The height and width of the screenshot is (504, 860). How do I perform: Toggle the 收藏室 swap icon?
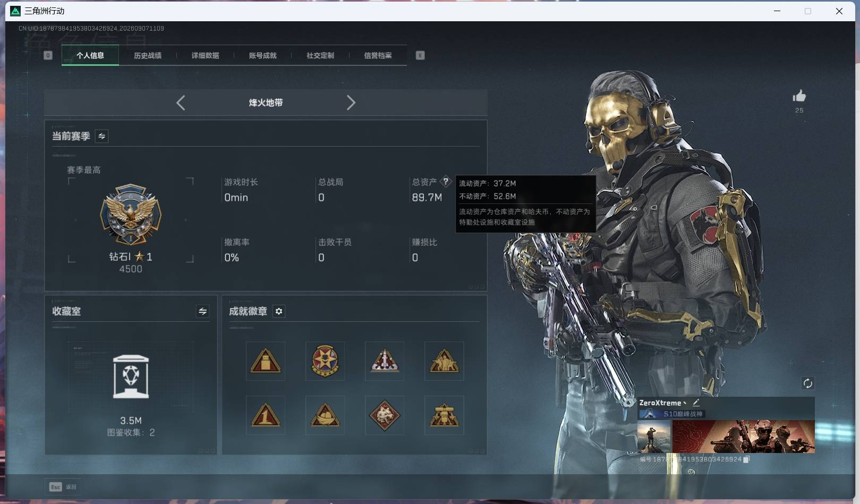[x=202, y=311]
